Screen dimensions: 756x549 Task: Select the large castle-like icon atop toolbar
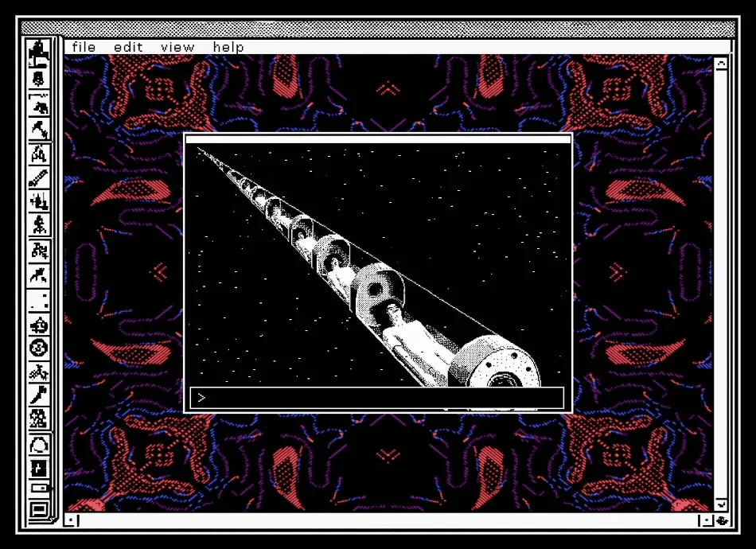pyautogui.click(x=38, y=53)
